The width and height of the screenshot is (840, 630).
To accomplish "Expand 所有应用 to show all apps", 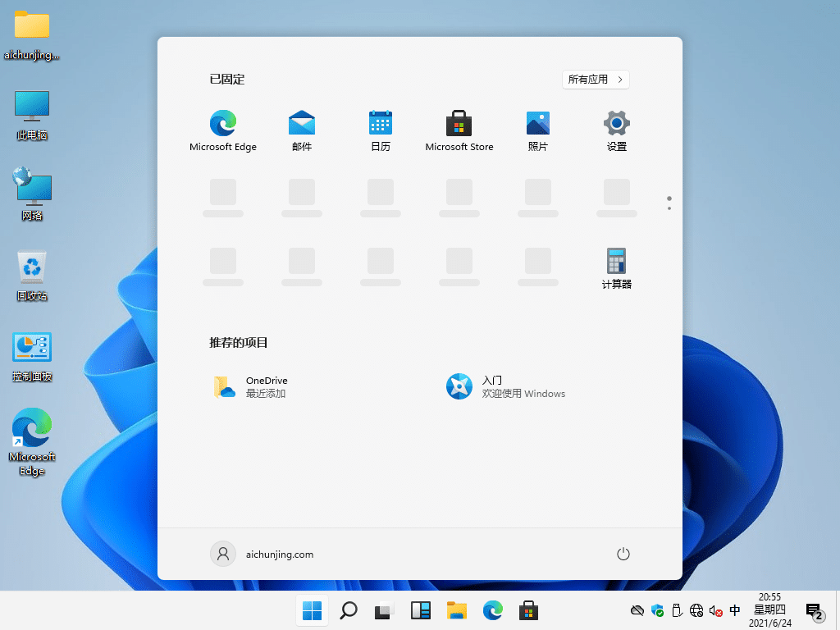I will 596,79.
